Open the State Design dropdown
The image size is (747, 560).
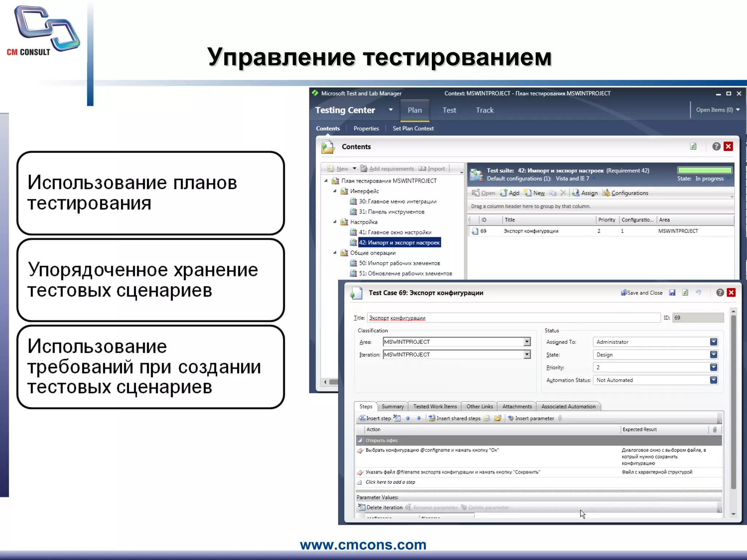click(713, 354)
